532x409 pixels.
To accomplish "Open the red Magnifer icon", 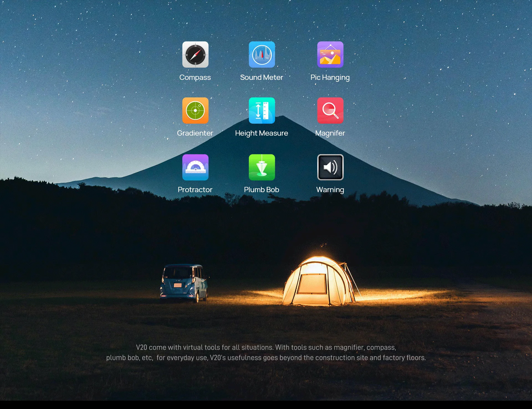I will click(x=330, y=110).
